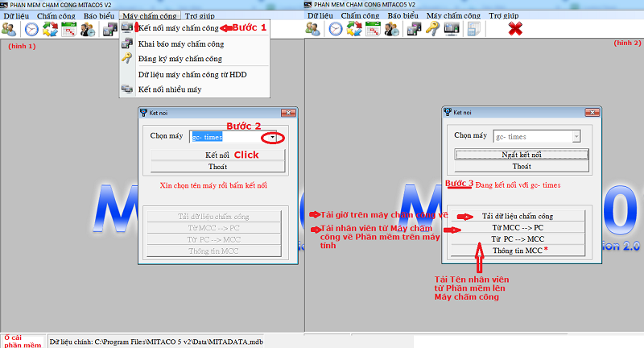Open the calendar schedule icon in hình 1 toolbar
The width and height of the screenshot is (644, 348).
pos(69,29)
